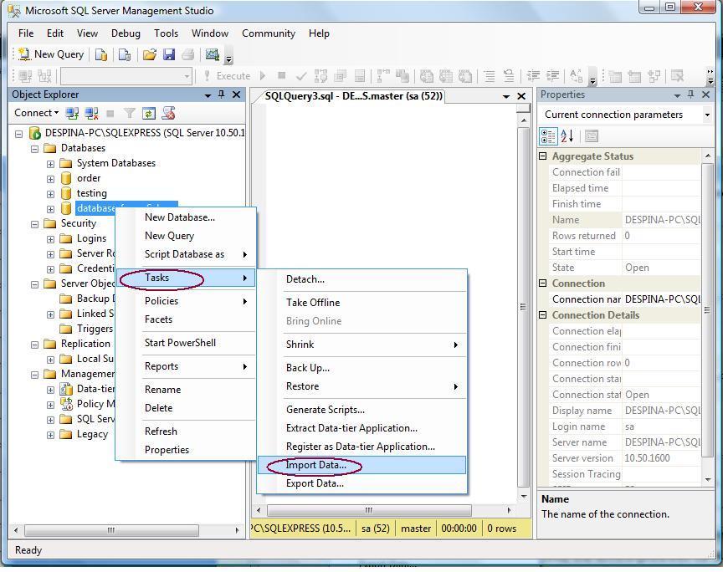Select Tasks in the context menu

click(x=186, y=278)
